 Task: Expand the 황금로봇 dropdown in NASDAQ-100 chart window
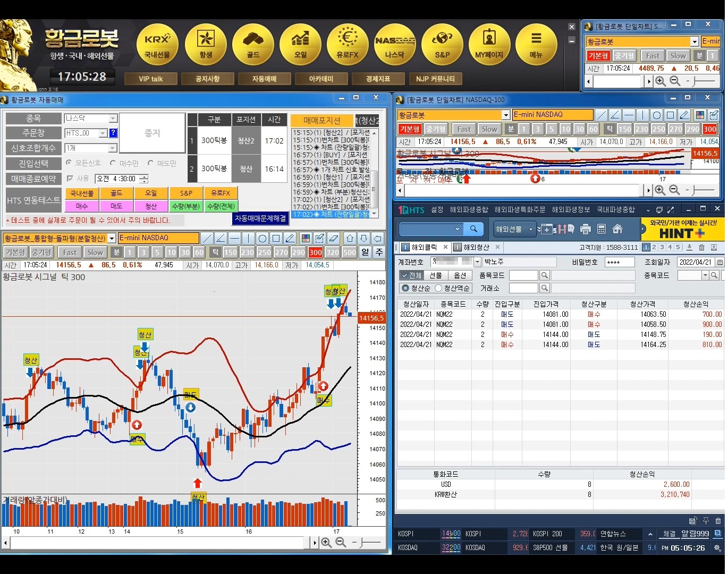pyautogui.click(x=505, y=115)
